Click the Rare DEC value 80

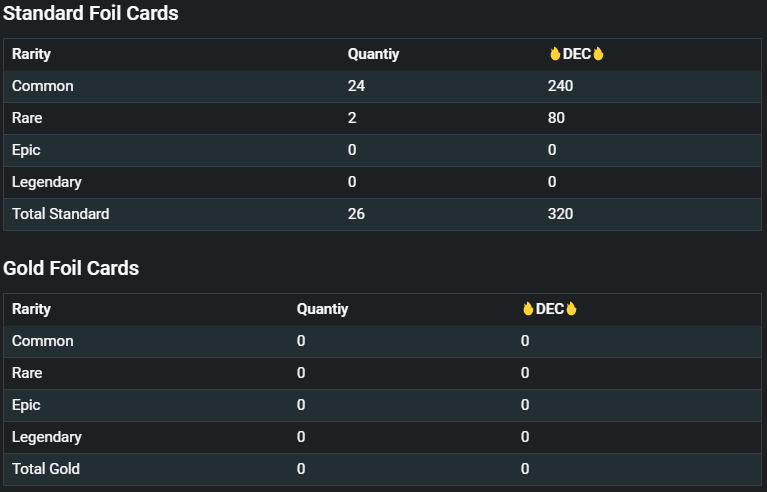click(556, 118)
